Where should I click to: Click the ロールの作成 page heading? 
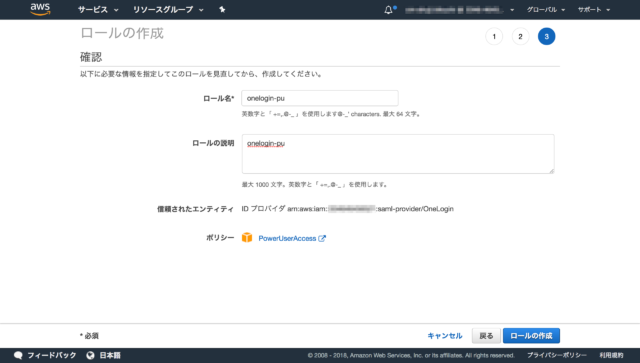click(122, 33)
